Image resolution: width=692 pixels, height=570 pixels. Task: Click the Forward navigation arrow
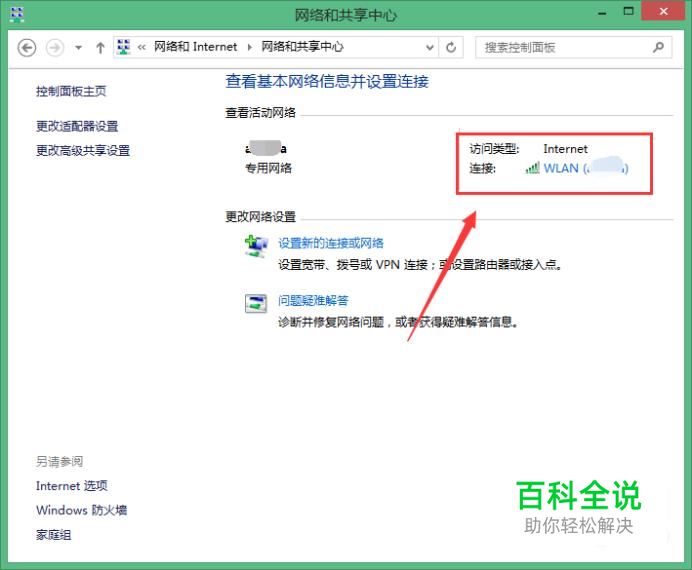[x=55, y=47]
